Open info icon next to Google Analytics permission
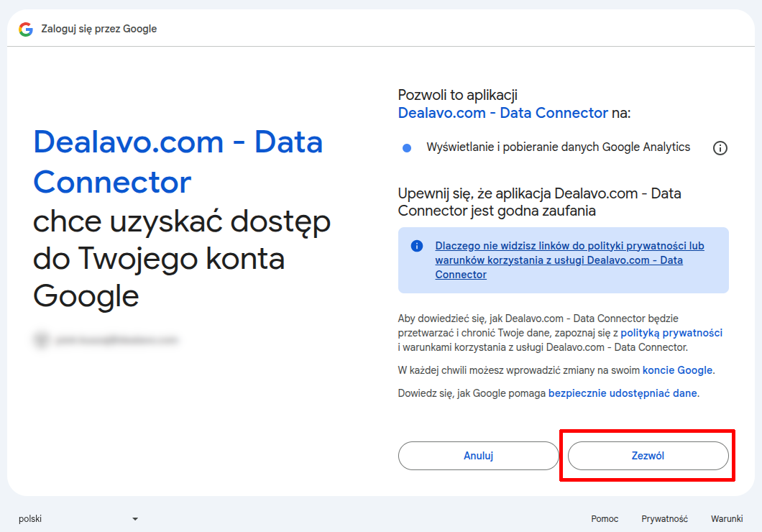 [x=720, y=148]
